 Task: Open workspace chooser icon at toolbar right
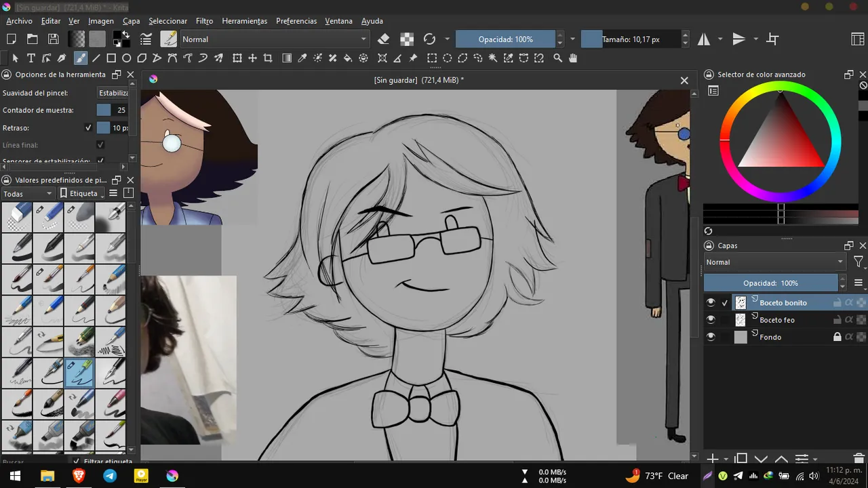858,39
